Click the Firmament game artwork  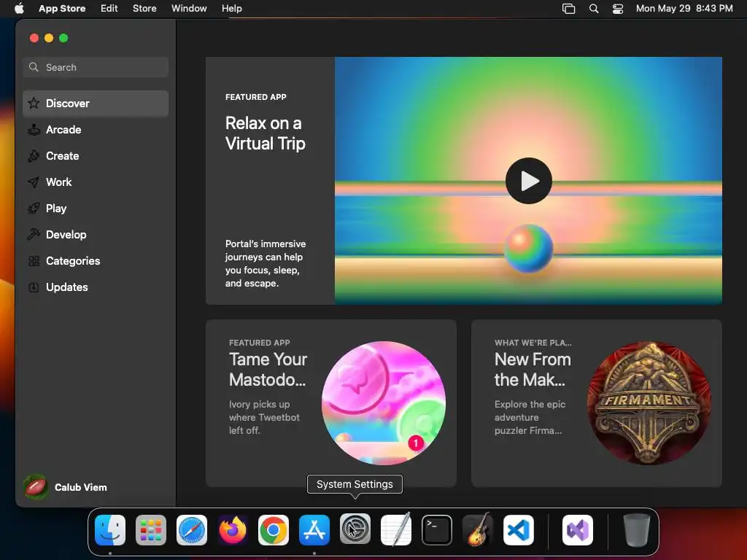649,402
